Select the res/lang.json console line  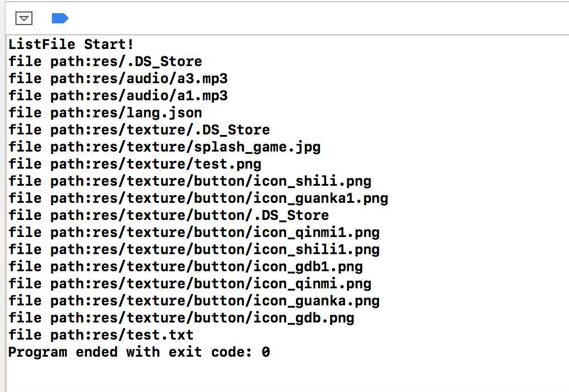(105, 113)
